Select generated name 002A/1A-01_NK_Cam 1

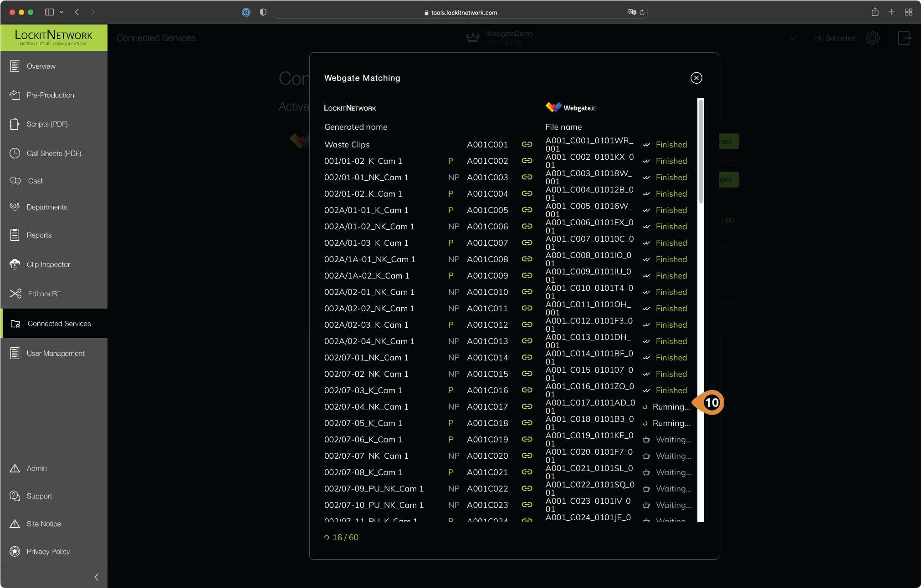369,259
